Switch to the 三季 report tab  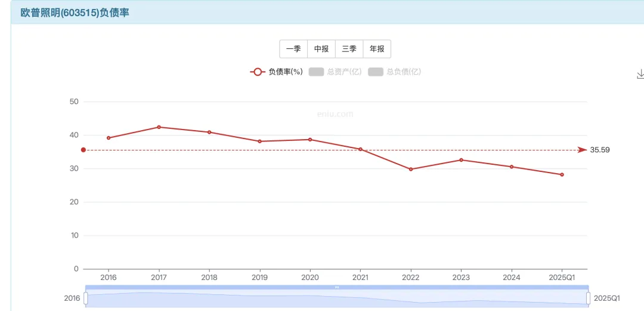(349, 49)
